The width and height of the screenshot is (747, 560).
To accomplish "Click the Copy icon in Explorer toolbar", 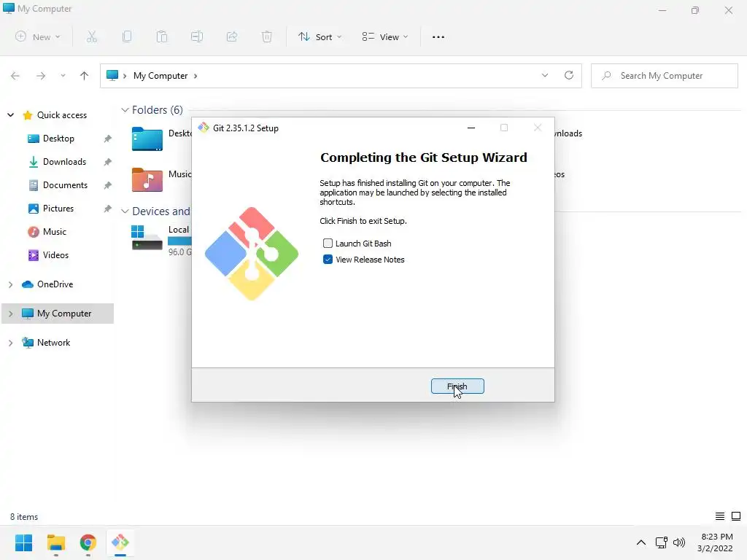I will tap(127, 36).
